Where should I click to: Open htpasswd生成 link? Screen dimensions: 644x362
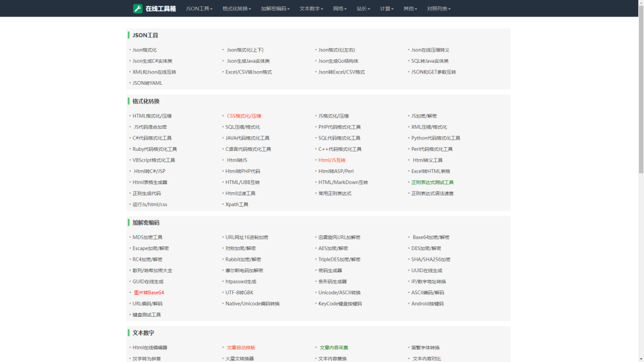click(241, 282)
